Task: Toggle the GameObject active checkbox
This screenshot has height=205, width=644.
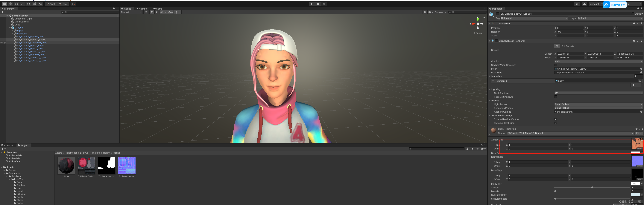Action: (497, 14)
